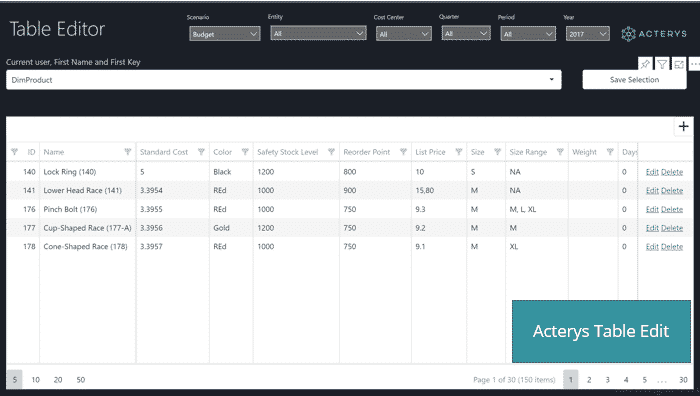Edit the Lock Ring (140) row
The image size is (700, 396).
pyautogui.click(x=652, y=172)
